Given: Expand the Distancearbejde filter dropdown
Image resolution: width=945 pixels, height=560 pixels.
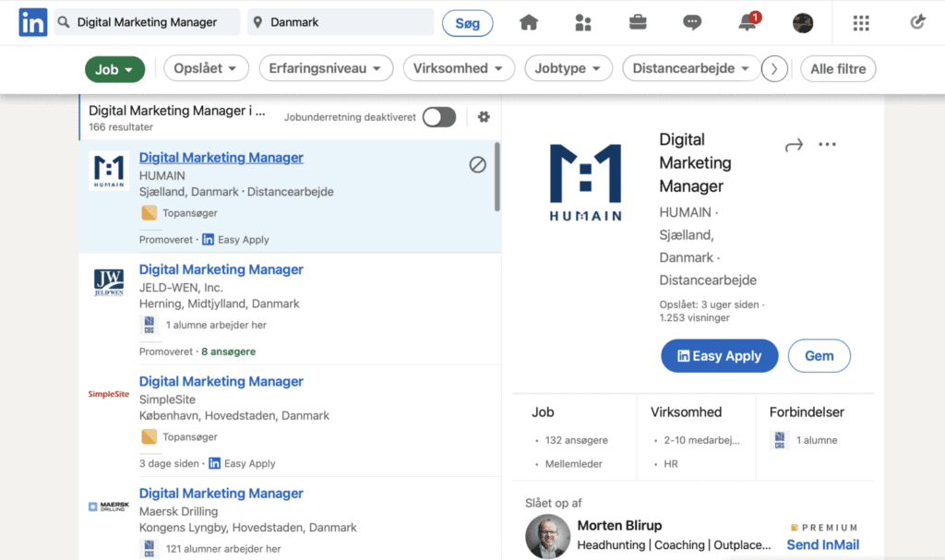Looking at the screenshot, I should point(690,68).
